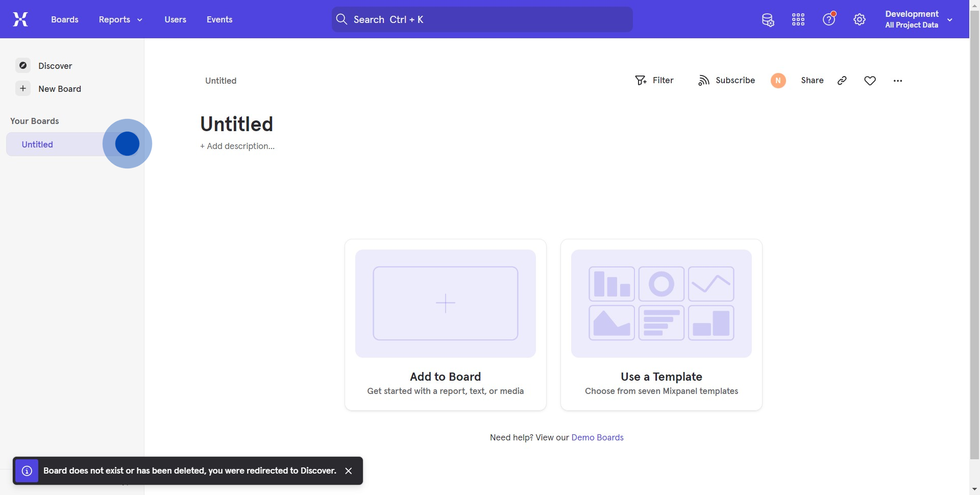
Task: Open the Boards menu
Action: tap(64, 19)
